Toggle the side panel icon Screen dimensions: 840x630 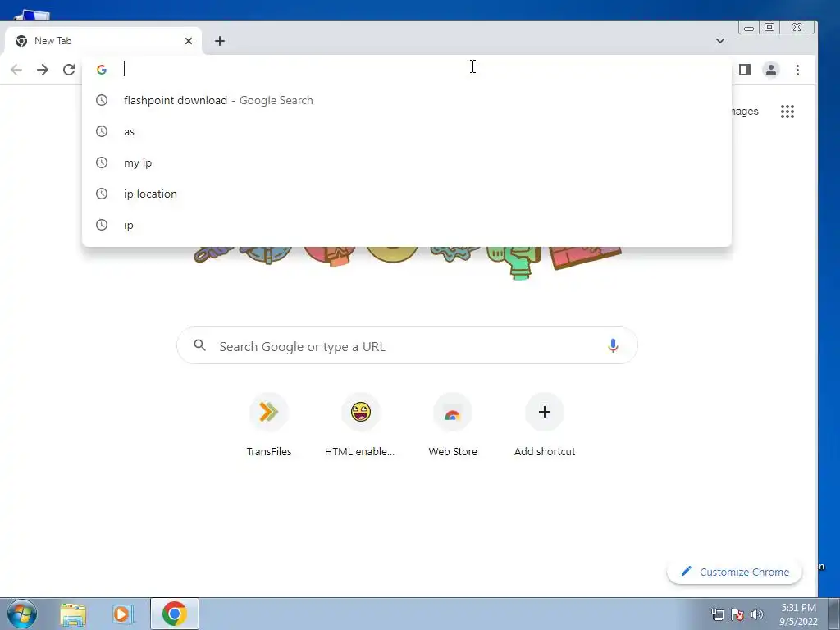pos(745,70)
